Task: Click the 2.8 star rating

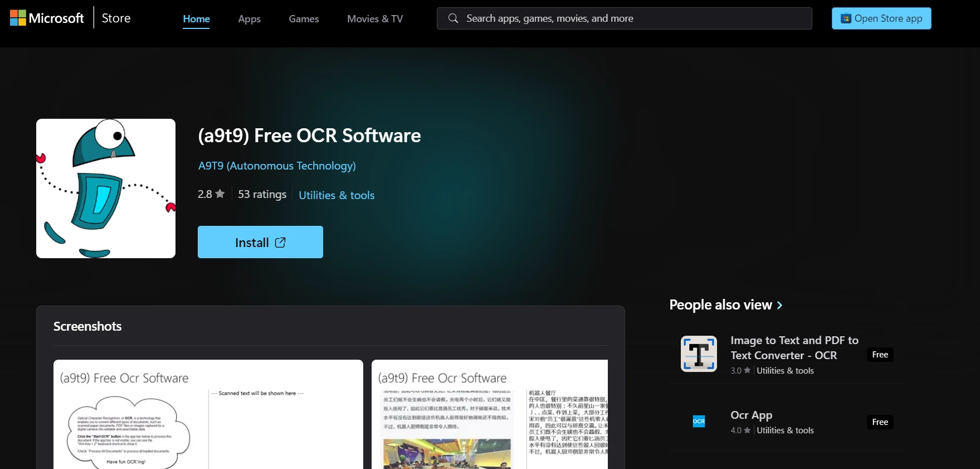Action: pos(211,194)
